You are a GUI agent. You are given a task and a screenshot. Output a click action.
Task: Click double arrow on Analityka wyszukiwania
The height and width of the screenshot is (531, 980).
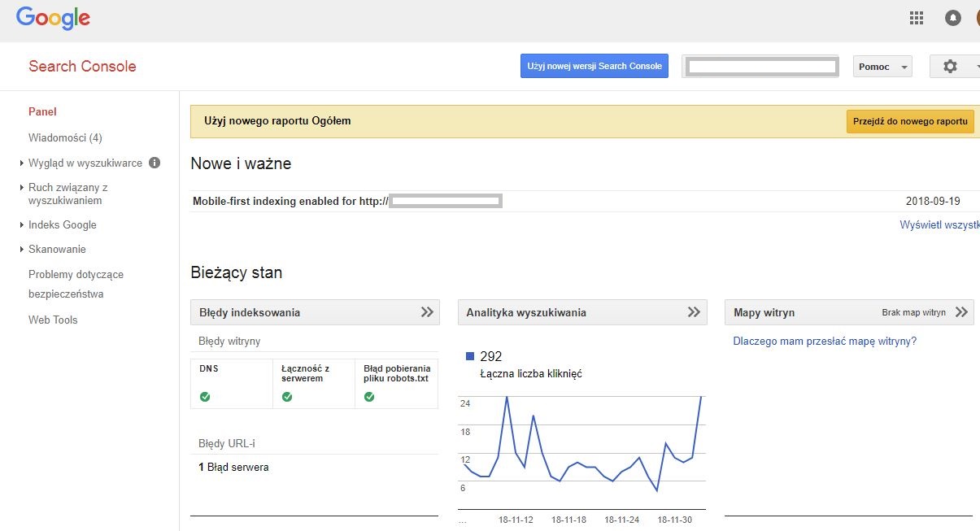(694, 312)
